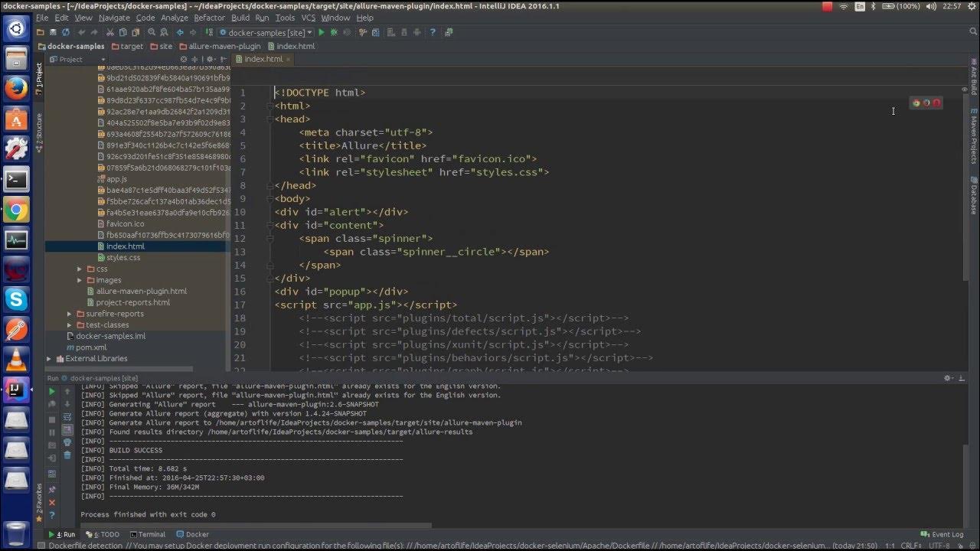Click the Copy toolbar icon
980x551 pixels.
(122, 33)
